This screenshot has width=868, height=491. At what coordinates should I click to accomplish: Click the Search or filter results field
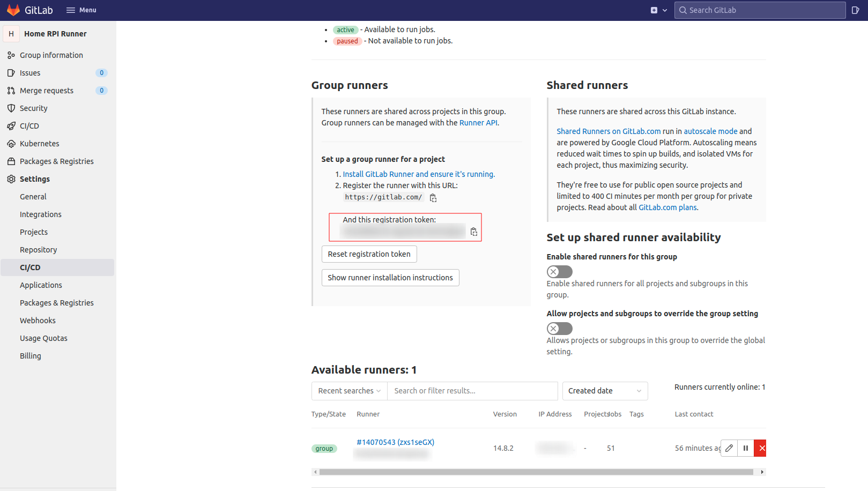click(x=472, y=391)
